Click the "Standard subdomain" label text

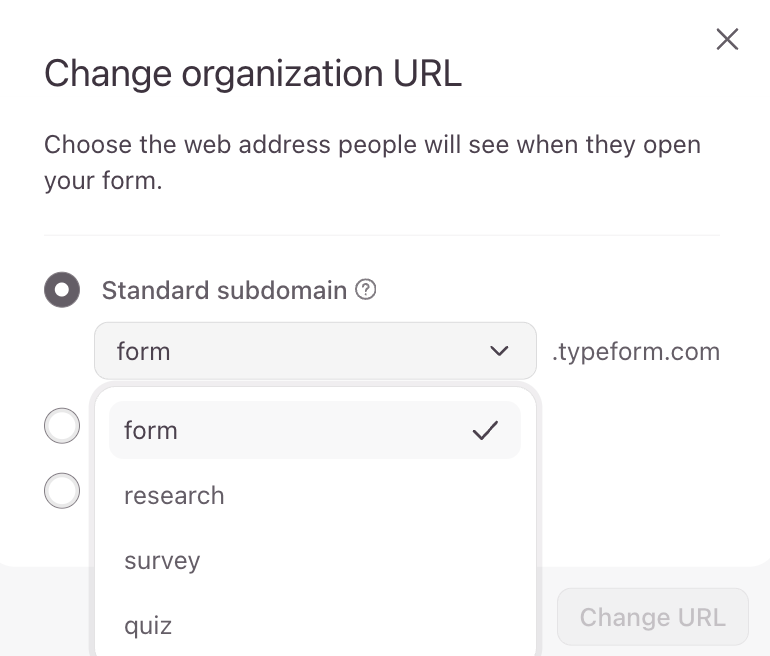[x=224, y=290]
